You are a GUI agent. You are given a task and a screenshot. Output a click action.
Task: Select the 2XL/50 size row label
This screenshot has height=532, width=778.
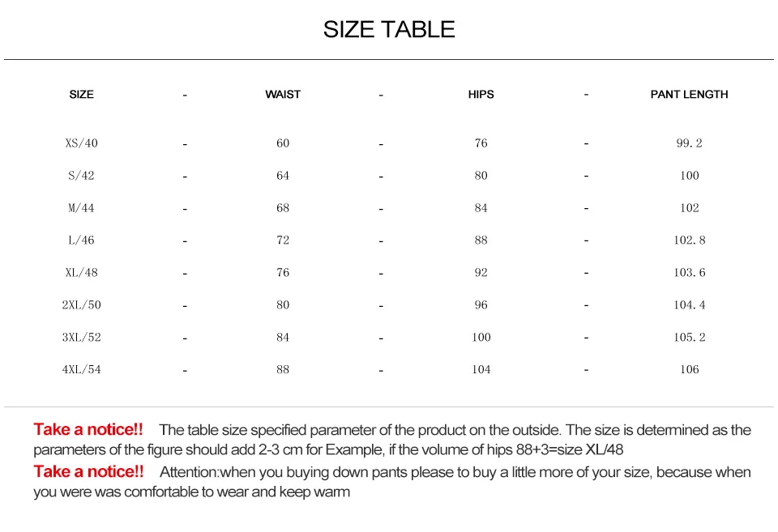(81, 305)
